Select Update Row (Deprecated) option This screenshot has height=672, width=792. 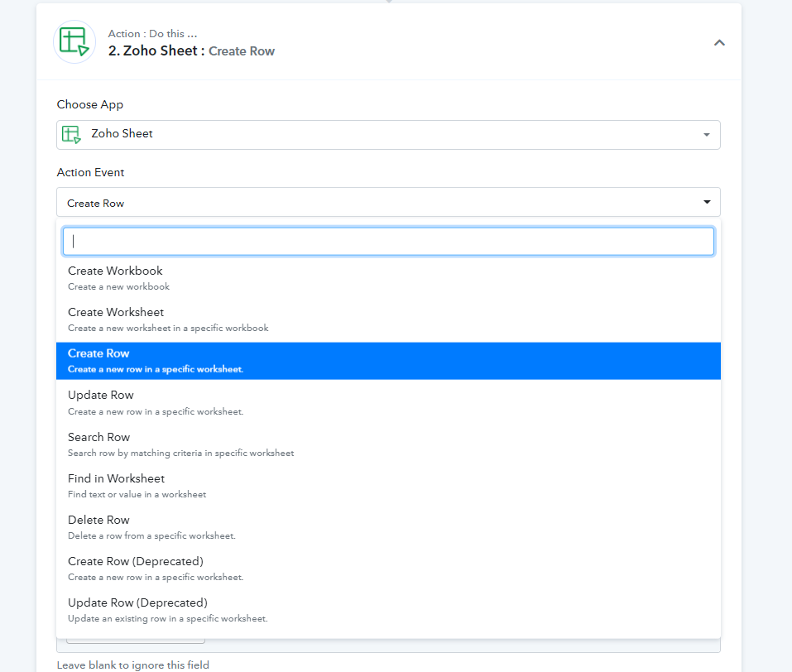coord(388,611)
